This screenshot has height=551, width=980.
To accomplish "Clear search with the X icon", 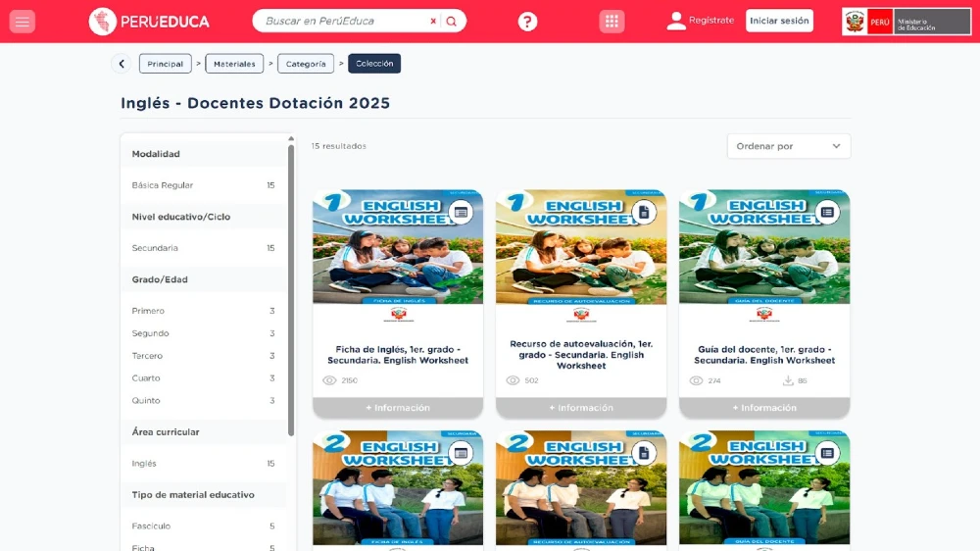I will coord(433,22).
